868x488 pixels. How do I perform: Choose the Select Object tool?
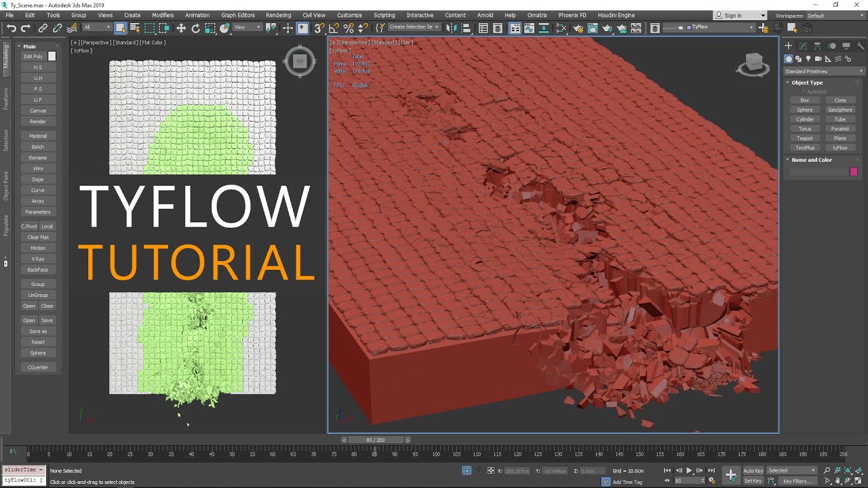(x=120, y=28)
